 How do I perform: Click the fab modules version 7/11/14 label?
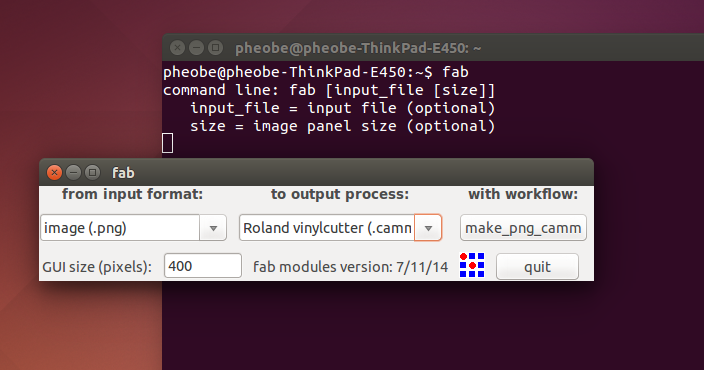(x=350, y=267)
